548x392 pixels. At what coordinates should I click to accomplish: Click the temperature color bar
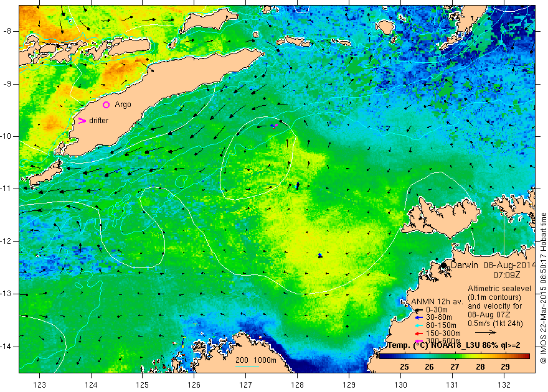click(455, 357)
